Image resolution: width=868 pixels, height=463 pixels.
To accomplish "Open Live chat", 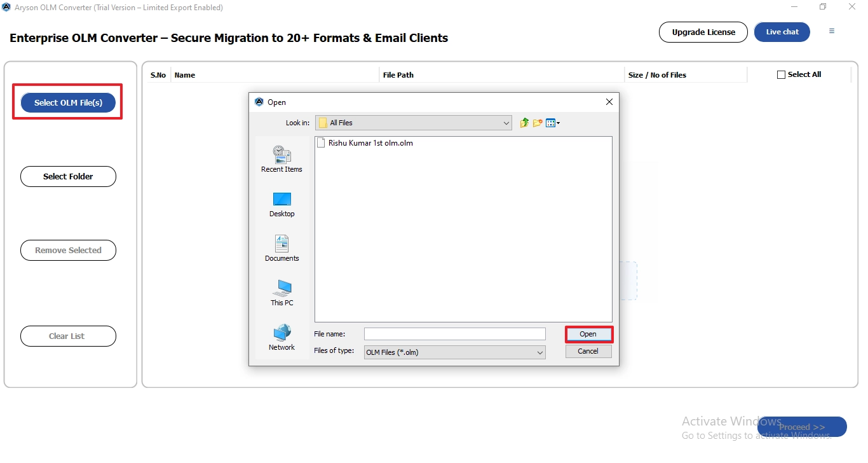I will tap(782, 32).
